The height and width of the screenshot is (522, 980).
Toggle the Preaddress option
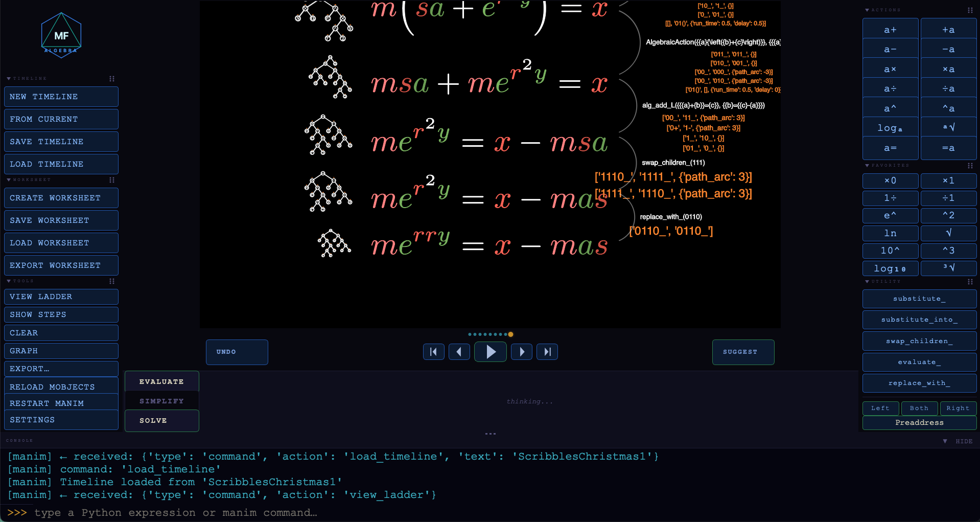pos(919,423)
